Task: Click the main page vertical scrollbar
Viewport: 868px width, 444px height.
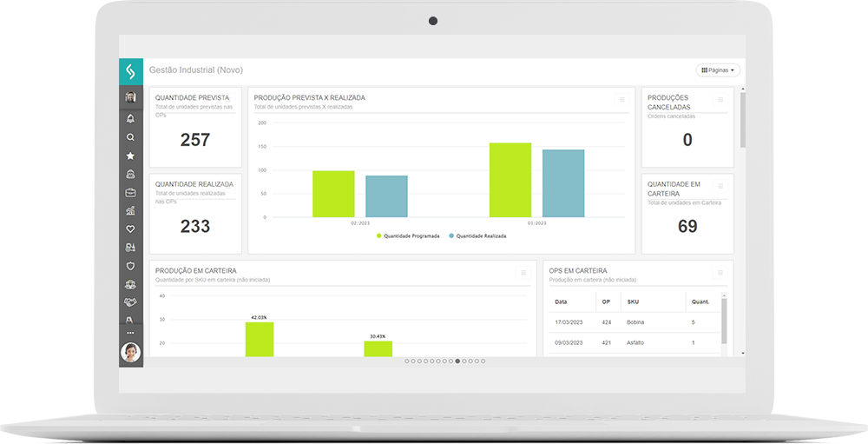Action: click(x=741, y=120)
